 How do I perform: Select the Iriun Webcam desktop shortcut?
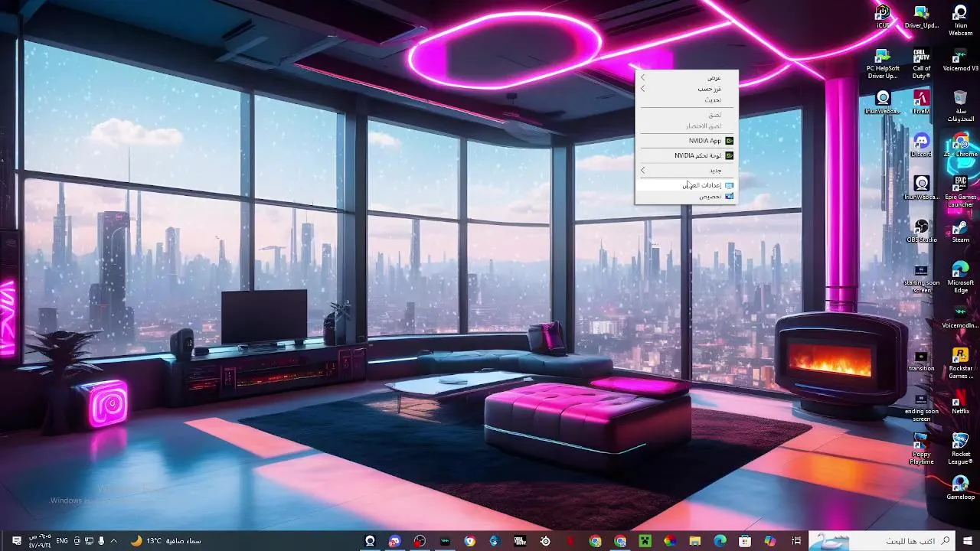click(960, 20)
